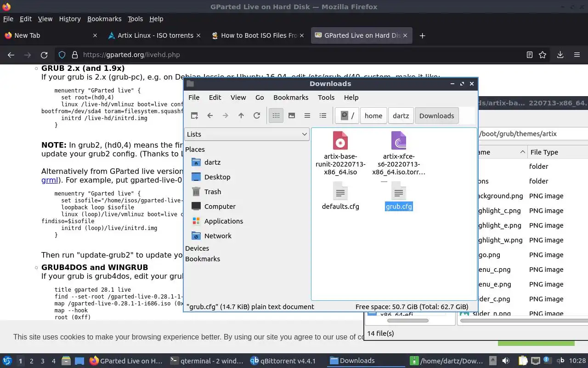Open Tools menu in Downloads window
This screenshot has width=588, height=368.
click(326, 97)
